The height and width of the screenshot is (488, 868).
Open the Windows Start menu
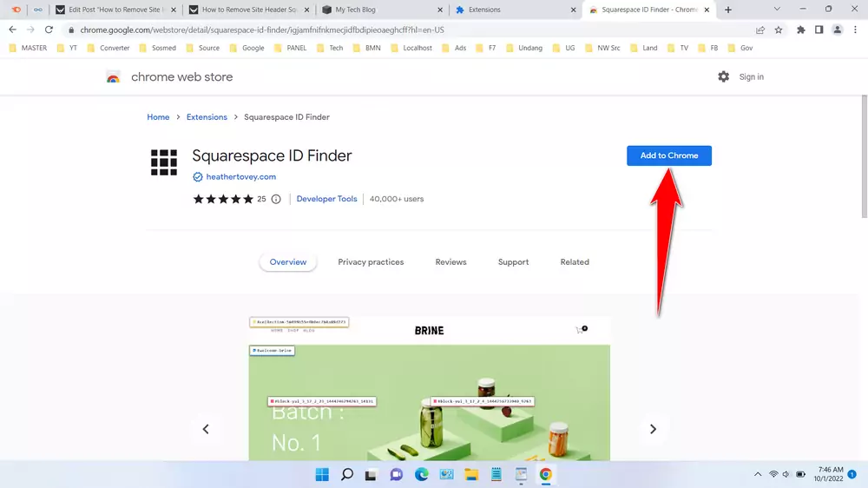click(322, 475)
